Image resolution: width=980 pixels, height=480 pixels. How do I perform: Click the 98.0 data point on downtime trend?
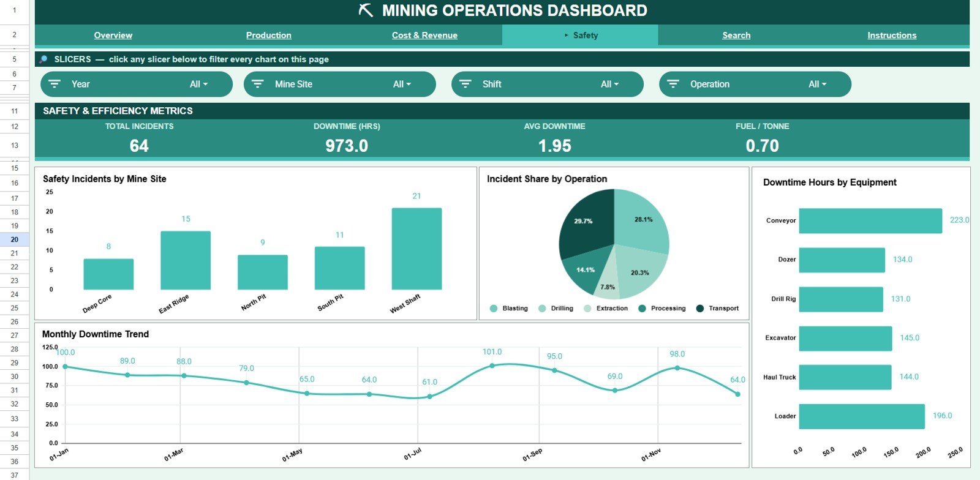coord(677,368)
